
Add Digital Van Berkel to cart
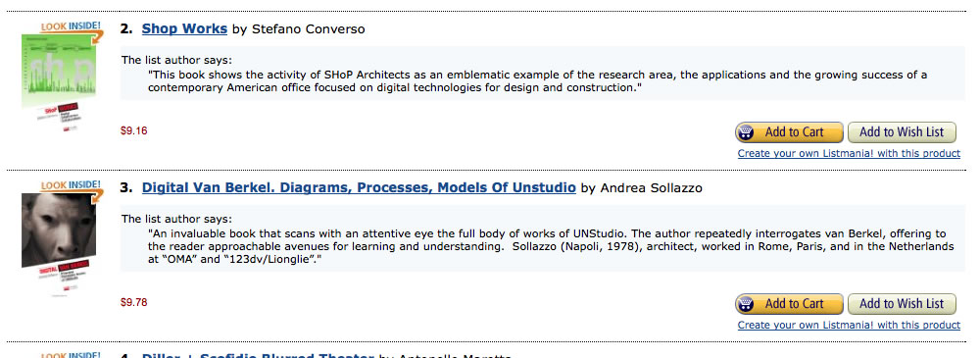click(789, 303)
